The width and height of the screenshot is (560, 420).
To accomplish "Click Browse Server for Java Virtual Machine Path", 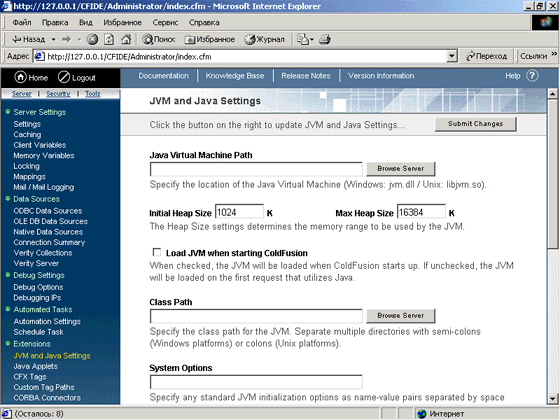I will click(401, 169).
